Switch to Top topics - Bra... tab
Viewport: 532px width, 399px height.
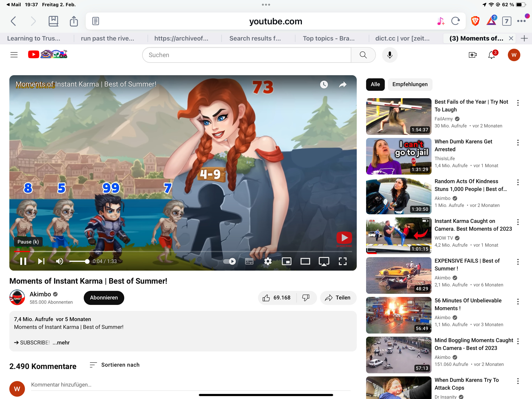[x=329, y=38]
